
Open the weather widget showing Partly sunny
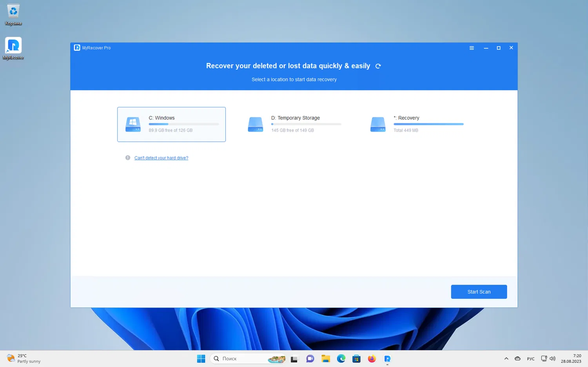click(x=22, y=358)
